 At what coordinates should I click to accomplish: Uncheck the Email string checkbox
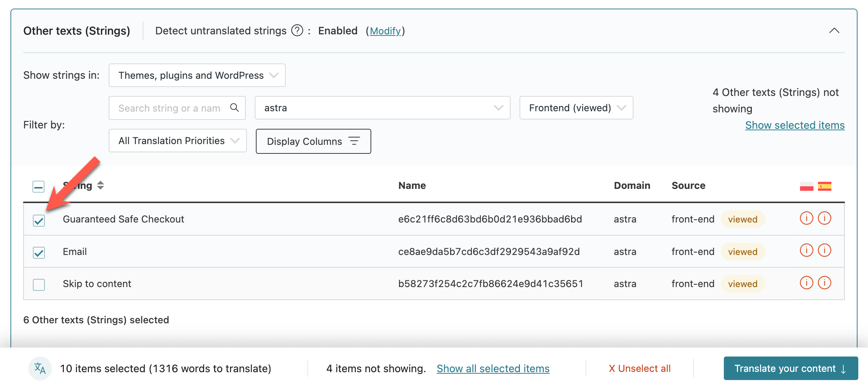[x=39, y=253]
